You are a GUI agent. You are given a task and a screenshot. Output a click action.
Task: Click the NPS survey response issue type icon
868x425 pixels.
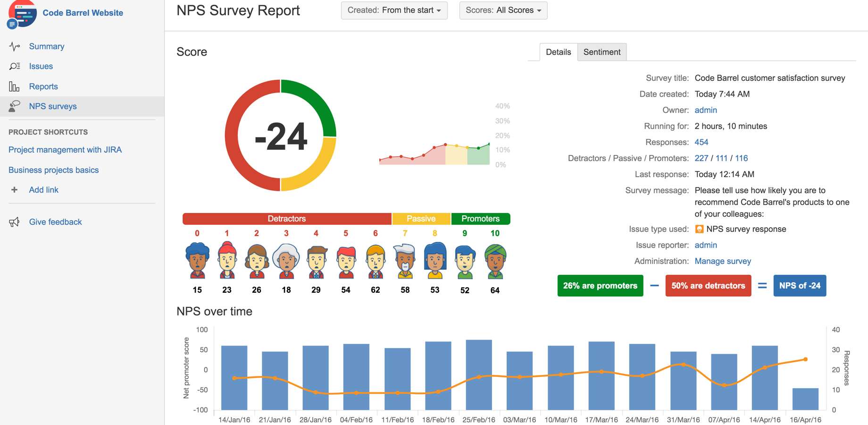(x=699, y=229)
